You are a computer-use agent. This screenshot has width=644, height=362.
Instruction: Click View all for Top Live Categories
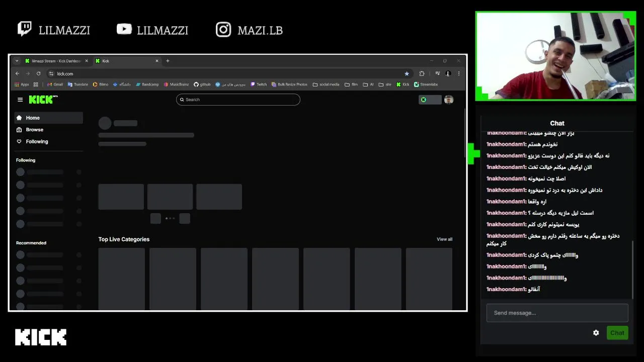444,239
